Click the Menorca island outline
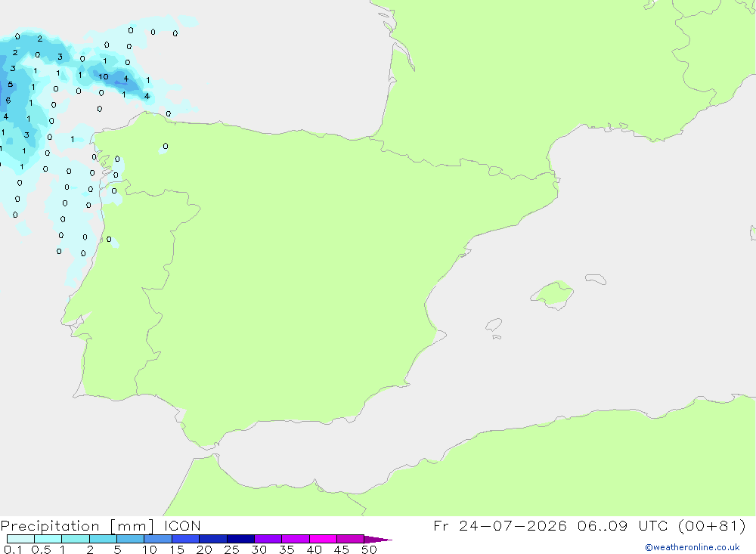756x554 pixels. tap(596, 279)
